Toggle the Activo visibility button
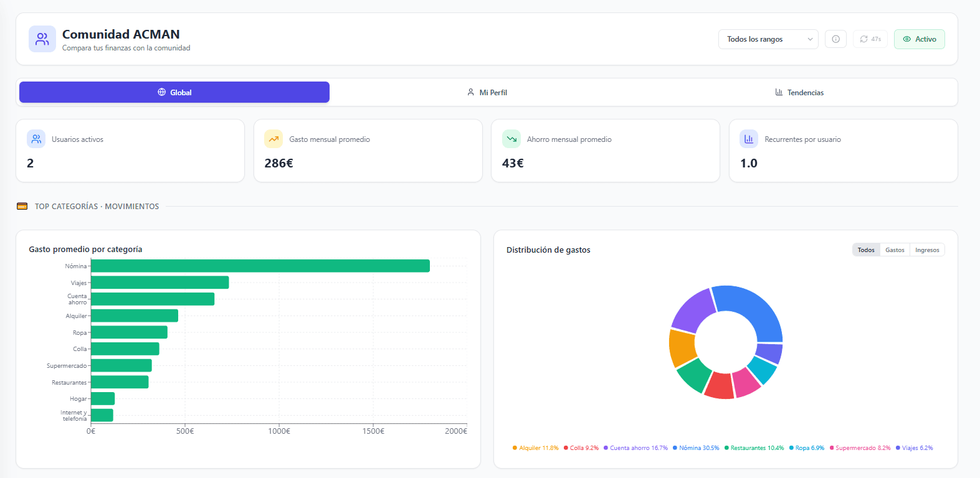The image size is (980, 478). pos(920,39)
